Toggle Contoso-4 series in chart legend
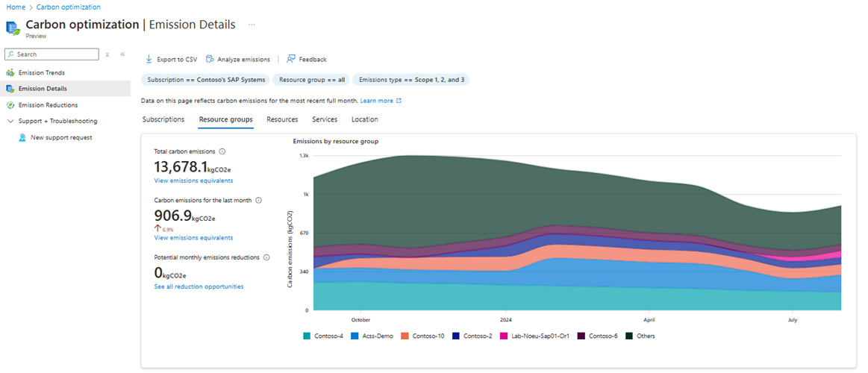The height and width of the screenshot is (373, 868). point(327,336)
